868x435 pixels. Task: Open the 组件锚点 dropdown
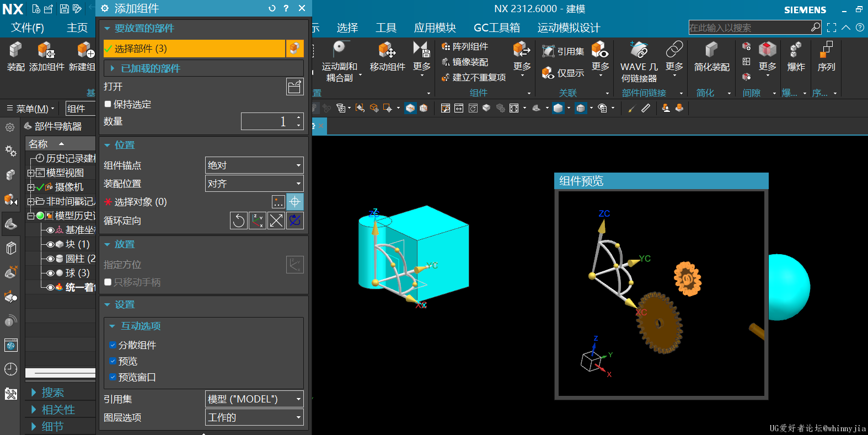254,165
